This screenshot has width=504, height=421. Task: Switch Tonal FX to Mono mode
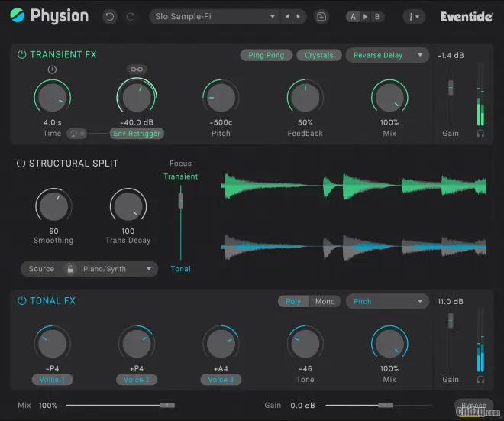coord(325,301)
